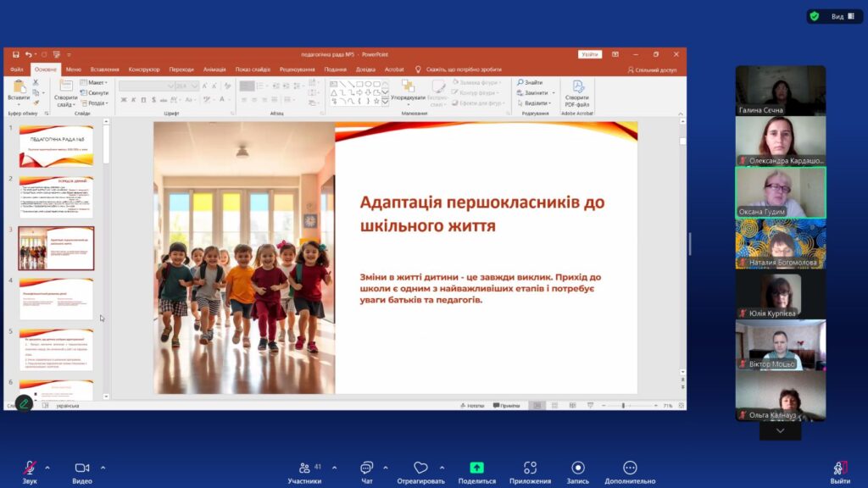The image size is (868, 488).
Task: Open the Приложения apps icon
Action: click(530, 469)
